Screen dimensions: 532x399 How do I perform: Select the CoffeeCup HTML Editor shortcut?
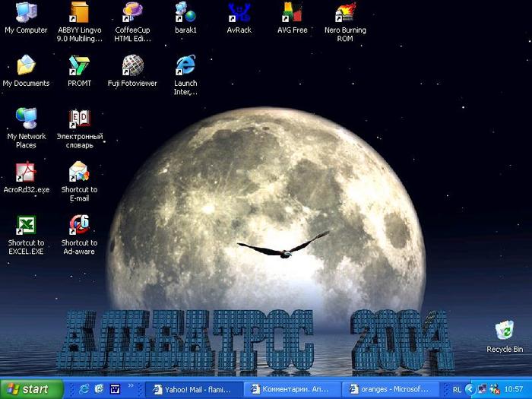coord(132,22)
